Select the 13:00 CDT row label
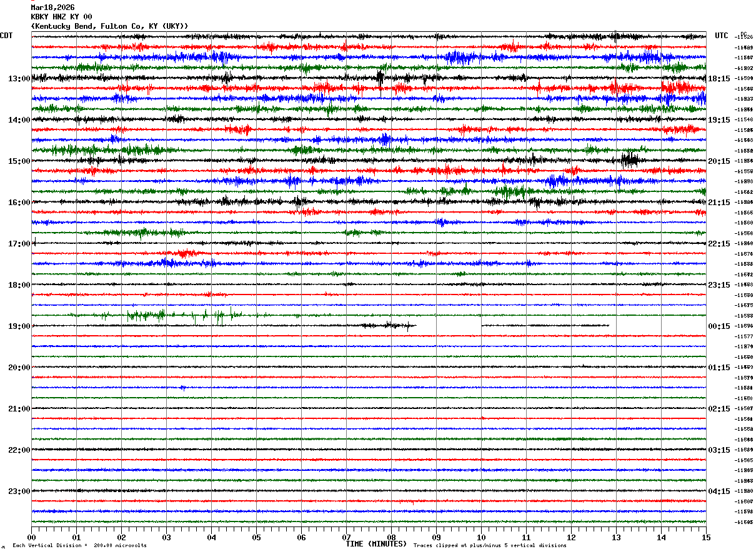Screen dimensions: 756x554 tap(19, 78)
